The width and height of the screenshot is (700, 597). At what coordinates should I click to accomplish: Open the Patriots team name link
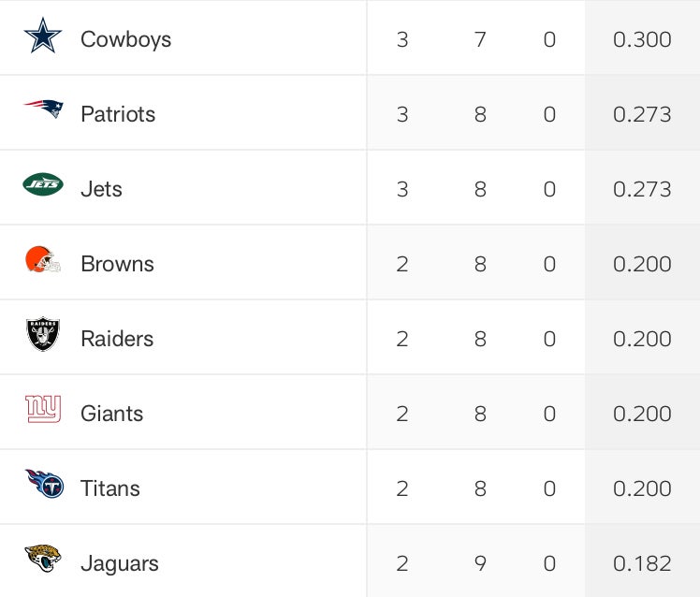[x=118, y=114]
